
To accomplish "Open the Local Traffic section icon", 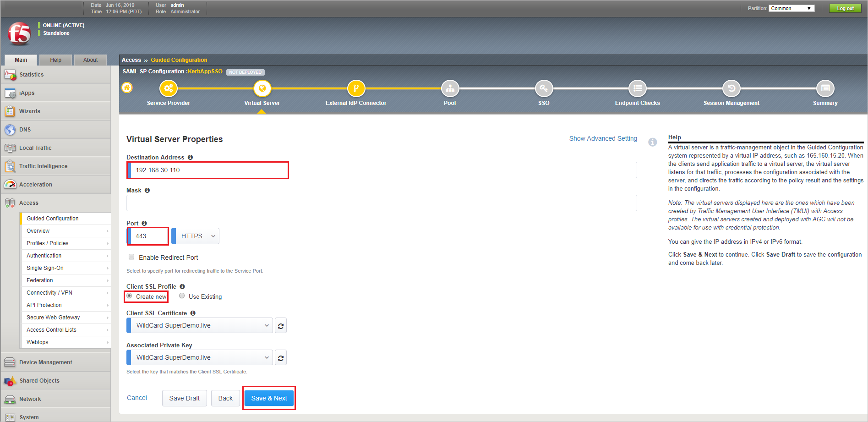I will coord(10,148).
